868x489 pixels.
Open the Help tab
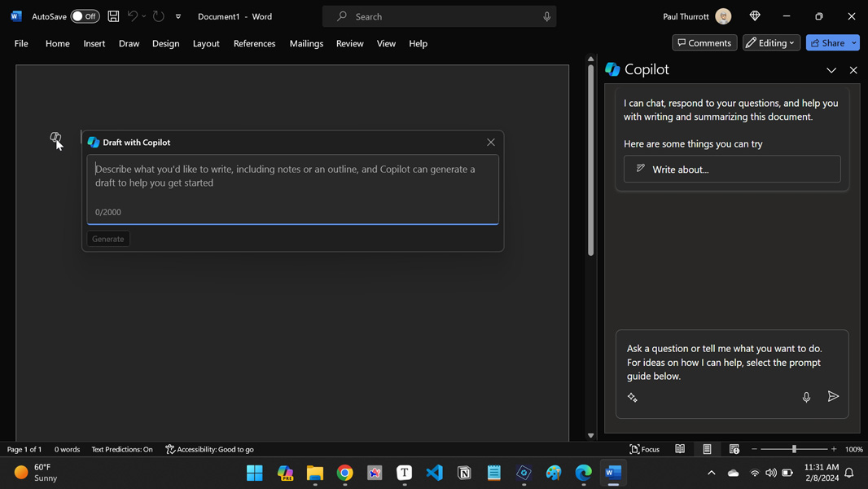(x=418, y=43)
